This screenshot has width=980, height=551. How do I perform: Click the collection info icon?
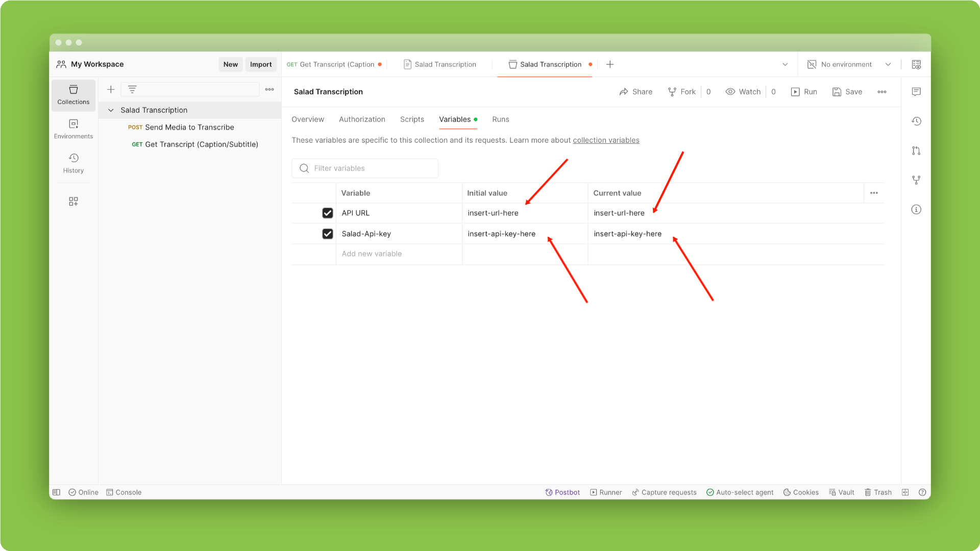click(916, 210)
